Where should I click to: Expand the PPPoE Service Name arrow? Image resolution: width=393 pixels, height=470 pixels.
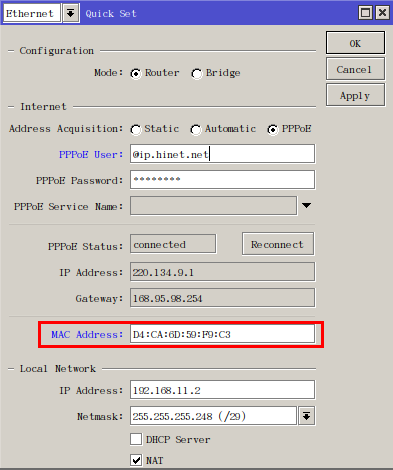pyautogui.click(x=306, y=205)
